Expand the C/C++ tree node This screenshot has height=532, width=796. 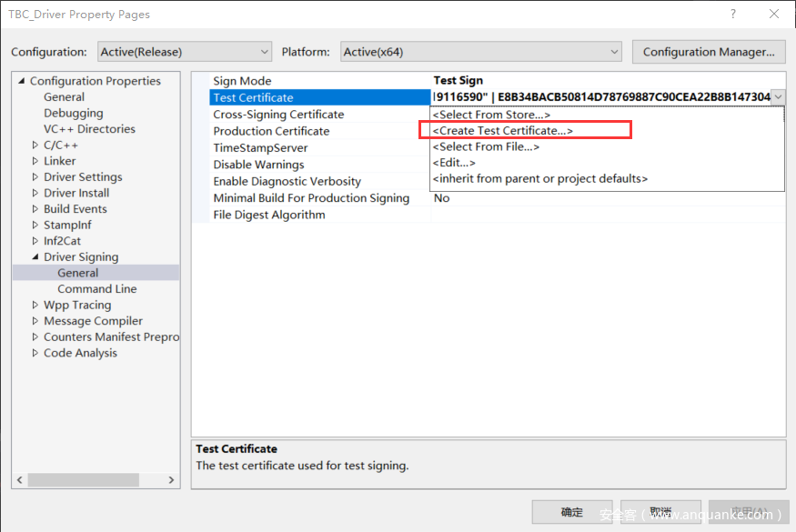tap(35, 145)
